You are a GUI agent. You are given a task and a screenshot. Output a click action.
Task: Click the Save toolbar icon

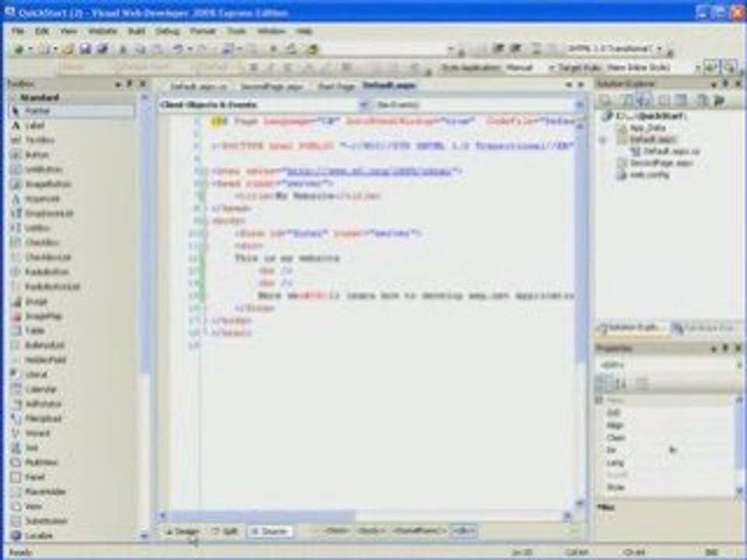click(x=86, y=48)
